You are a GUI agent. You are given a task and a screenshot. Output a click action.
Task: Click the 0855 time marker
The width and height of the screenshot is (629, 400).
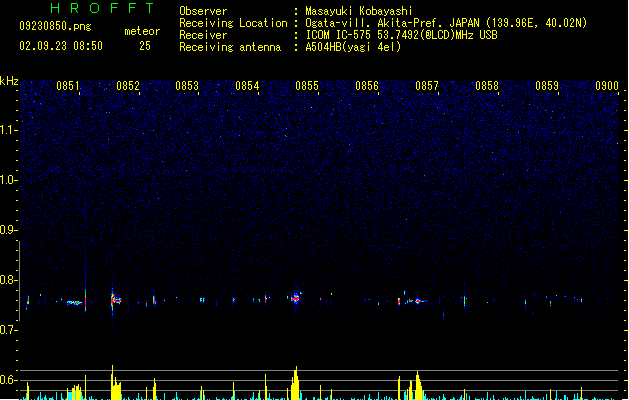coord(307,86)
